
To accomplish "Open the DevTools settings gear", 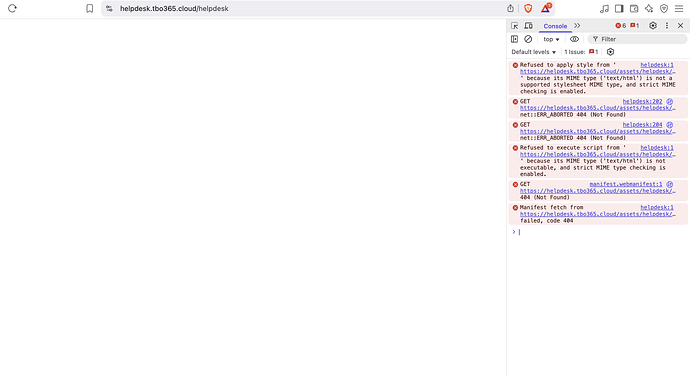I will coord(653,26).
